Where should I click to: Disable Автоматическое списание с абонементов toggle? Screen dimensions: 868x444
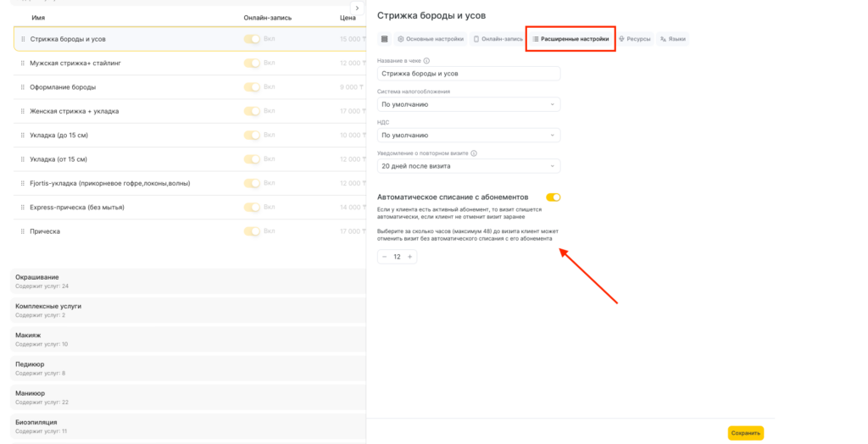(553, 197)
